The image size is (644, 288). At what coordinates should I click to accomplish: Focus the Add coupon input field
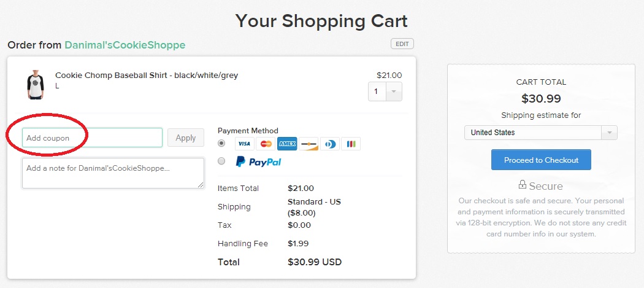tap(93, 138)
